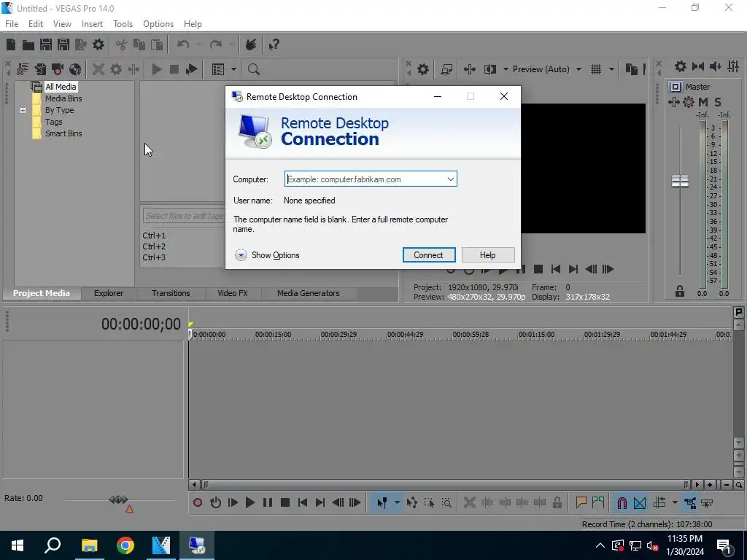This screenshot has width=747, height=560.
Task: Click the Overlays grid icon in preview
Action: 596,69
